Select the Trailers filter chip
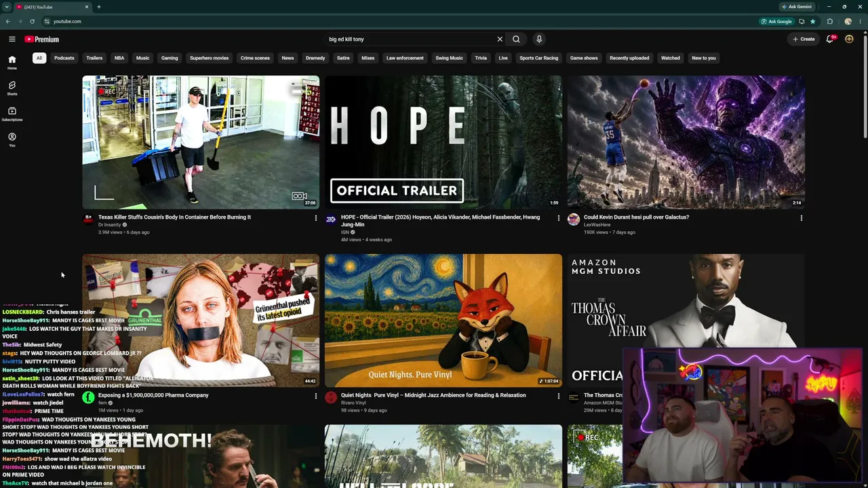The height and width of the screenshot is (488, 868). [94, 58]
